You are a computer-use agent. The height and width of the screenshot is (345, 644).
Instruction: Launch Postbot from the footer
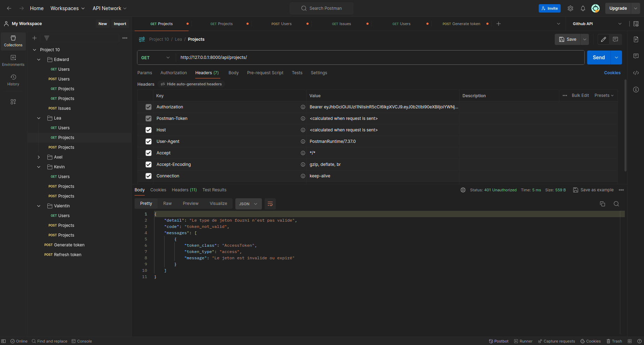[x=499, y=341]
